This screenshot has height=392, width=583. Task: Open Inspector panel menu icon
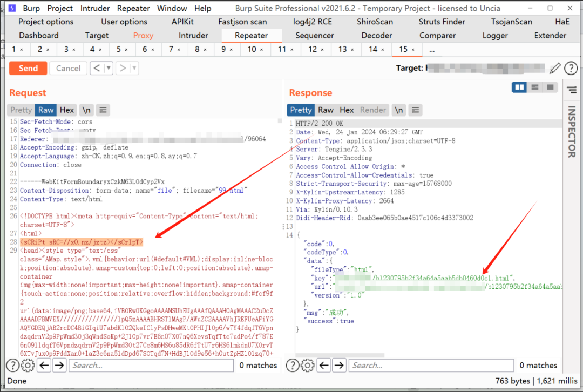572,90
